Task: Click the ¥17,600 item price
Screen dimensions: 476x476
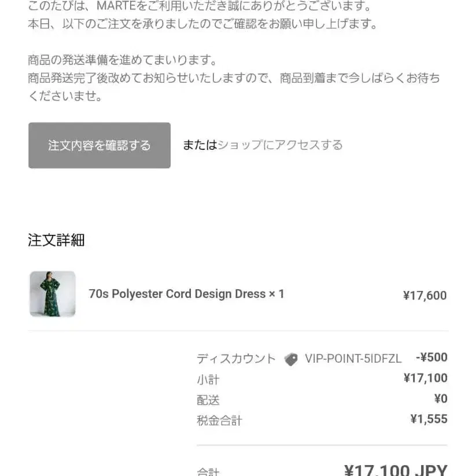Action: tap(425, 296)
